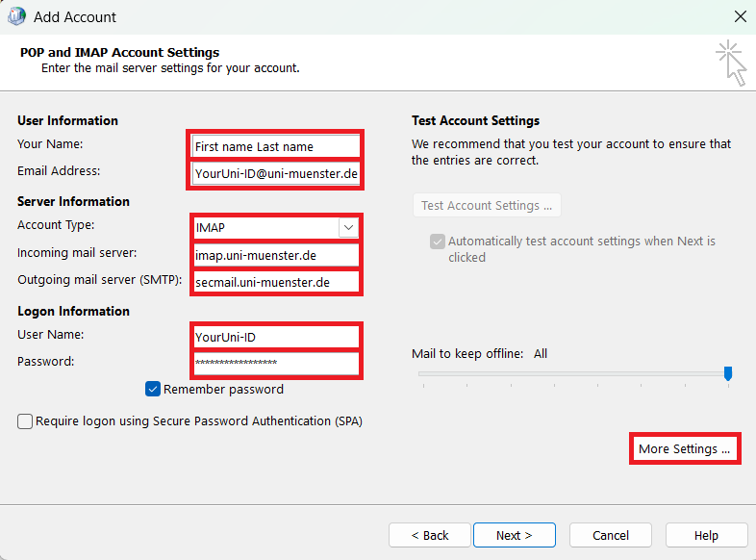Click the Outlook icon in the title bar
The height and width of the screenshot is (560, 756).
tap(16, 16)
